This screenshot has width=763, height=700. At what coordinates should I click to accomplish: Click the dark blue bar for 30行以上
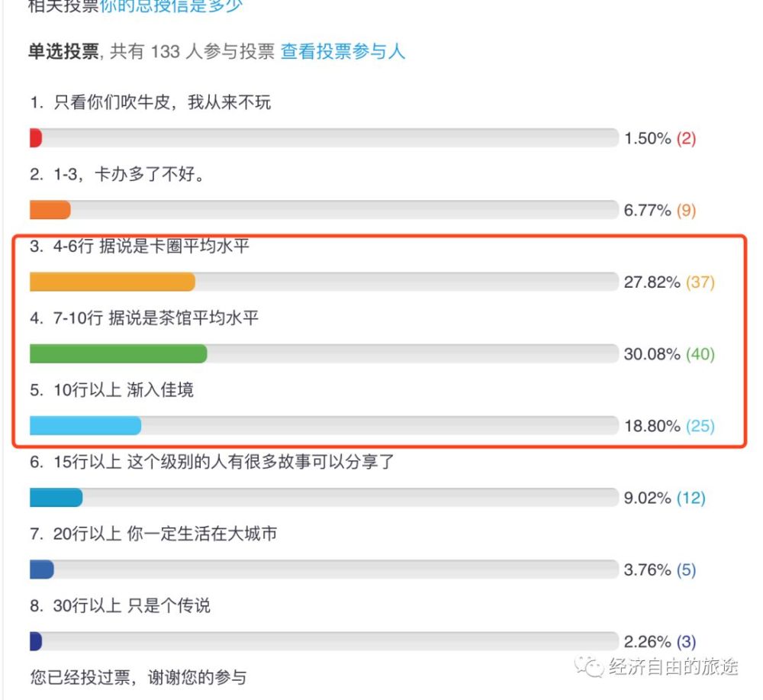[36, 641]
